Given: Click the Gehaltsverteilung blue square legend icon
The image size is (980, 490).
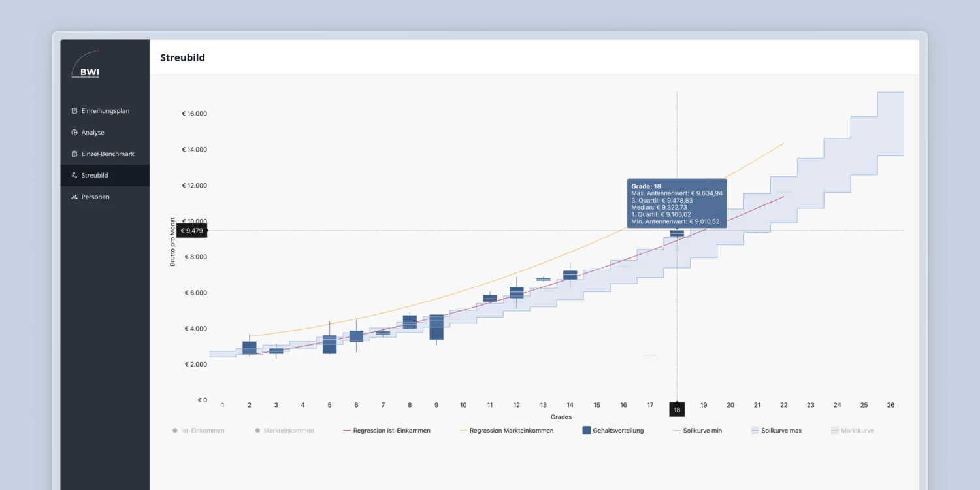Looking at the screenshot, I should tap(586, 431).
